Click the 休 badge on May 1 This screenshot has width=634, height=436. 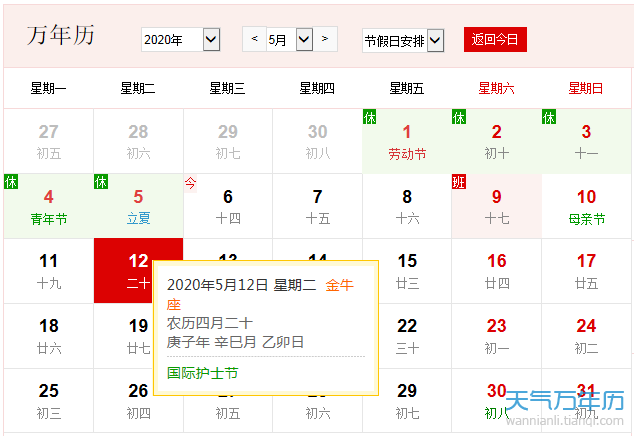(370, 117)
